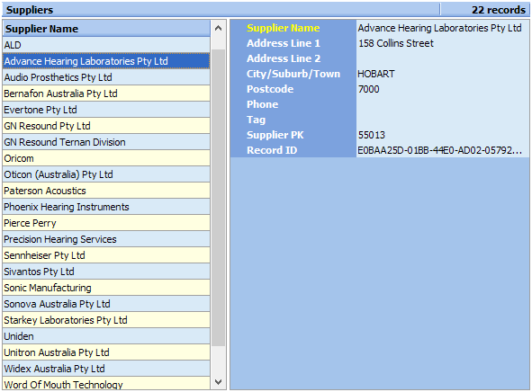This screenshot has width=532, height=392.
Task: Click the supplier list vertical scrollbar thumb
Action: click(x=218, y=198)
